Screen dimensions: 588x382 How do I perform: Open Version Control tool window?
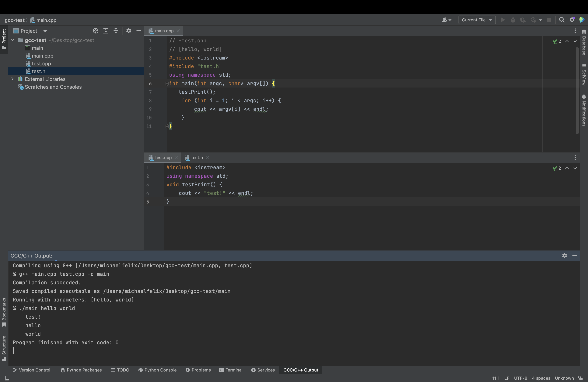(31, 370)
